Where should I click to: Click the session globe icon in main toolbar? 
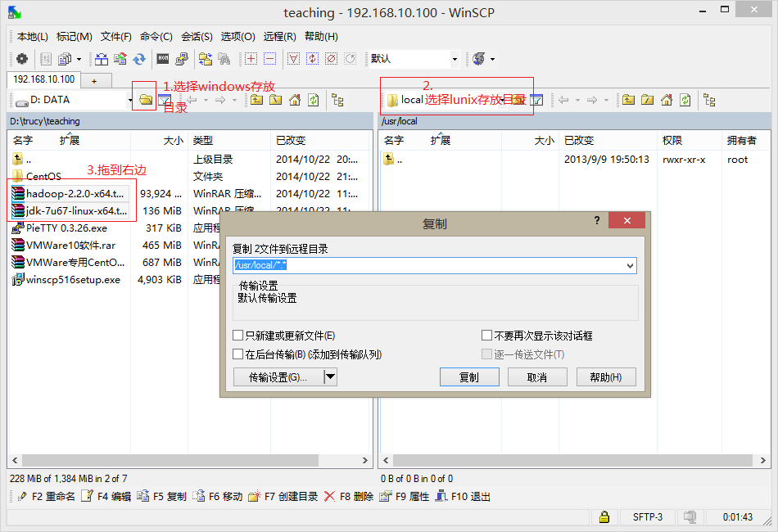click(479, 59)
